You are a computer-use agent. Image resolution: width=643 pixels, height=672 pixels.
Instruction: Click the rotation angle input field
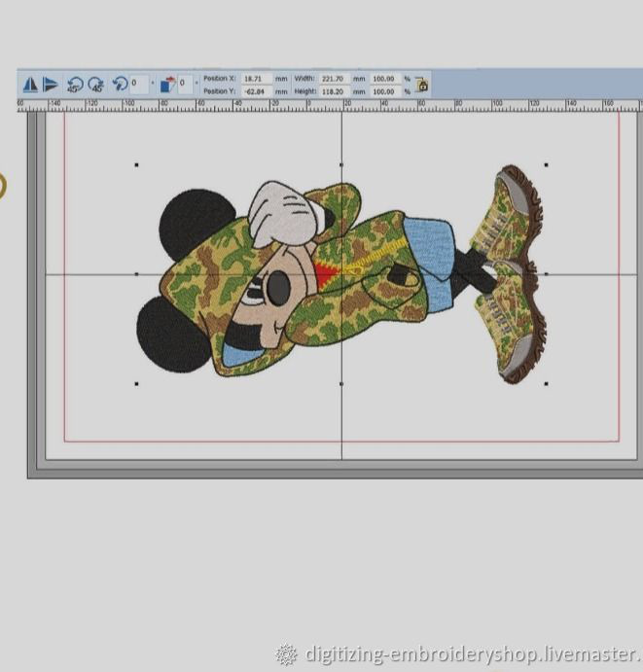coord(139,85)
